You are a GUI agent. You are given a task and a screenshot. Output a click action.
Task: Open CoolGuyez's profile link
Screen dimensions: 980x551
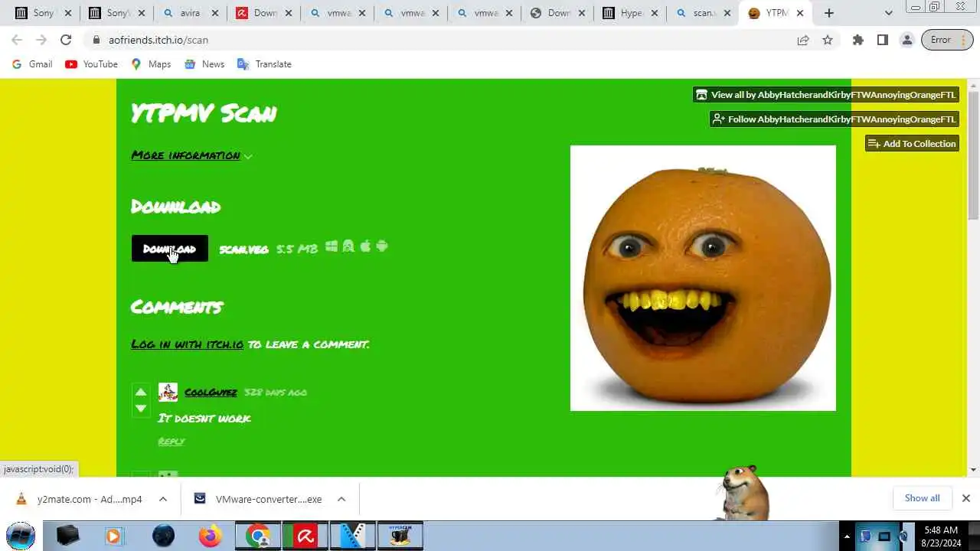pyautogui.click(x=211, y=392)
